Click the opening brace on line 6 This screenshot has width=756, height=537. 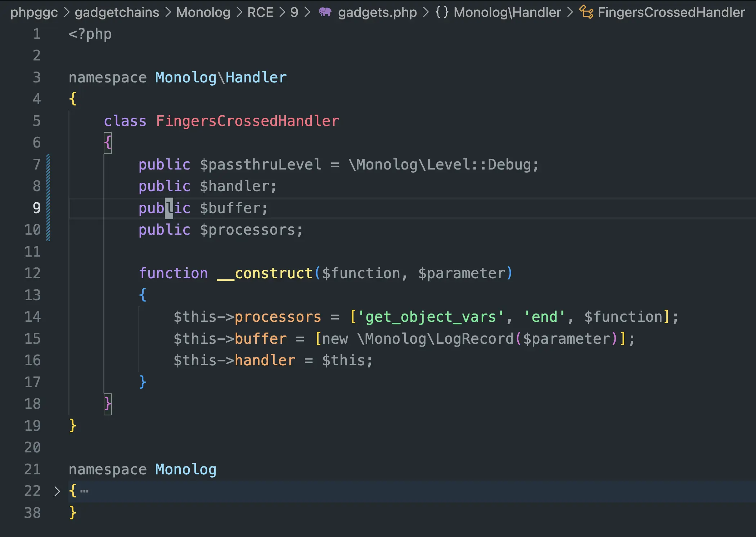pos(108,143)
